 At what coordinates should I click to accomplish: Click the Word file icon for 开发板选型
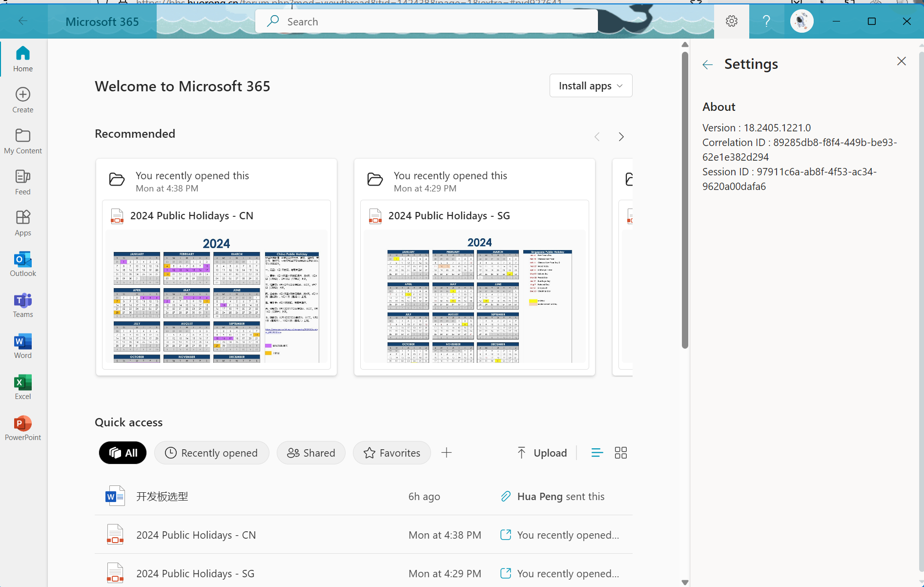coord(115,496)
